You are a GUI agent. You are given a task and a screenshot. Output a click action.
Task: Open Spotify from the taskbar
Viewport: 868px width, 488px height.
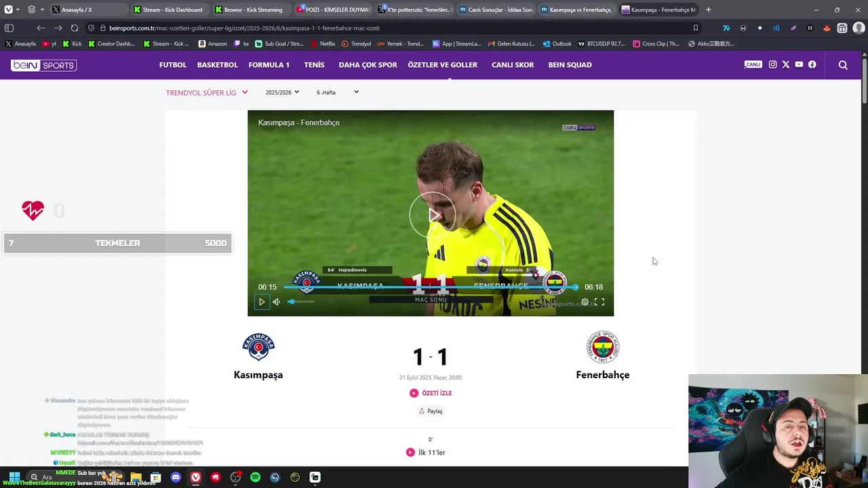(255, 477)
